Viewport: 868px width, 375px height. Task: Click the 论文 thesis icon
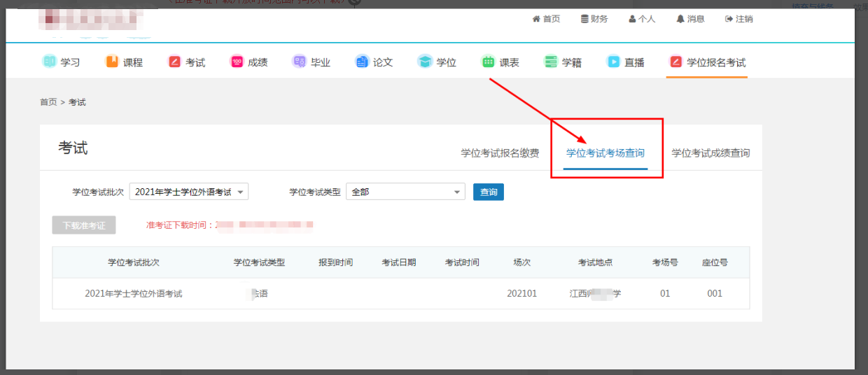click(361, 62)
